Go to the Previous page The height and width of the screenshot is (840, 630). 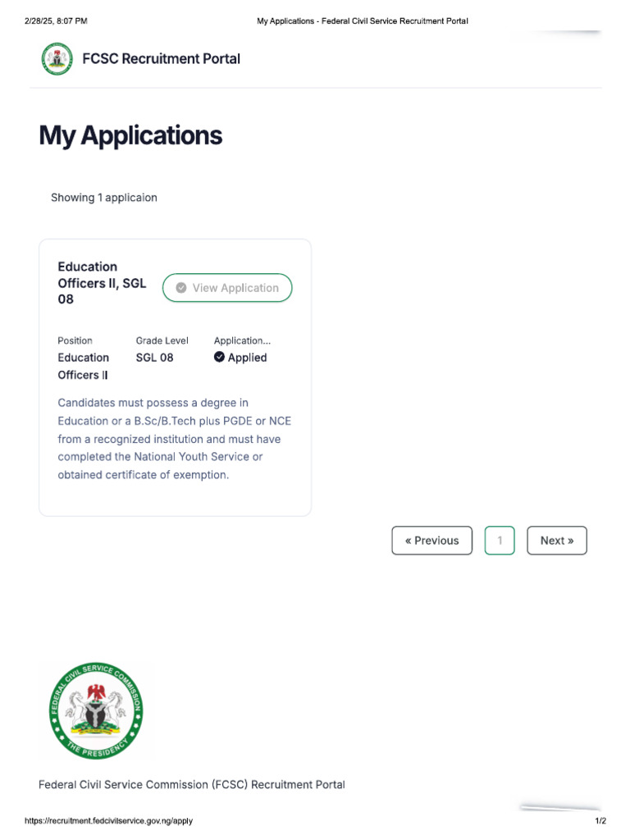tap(431, 541)
